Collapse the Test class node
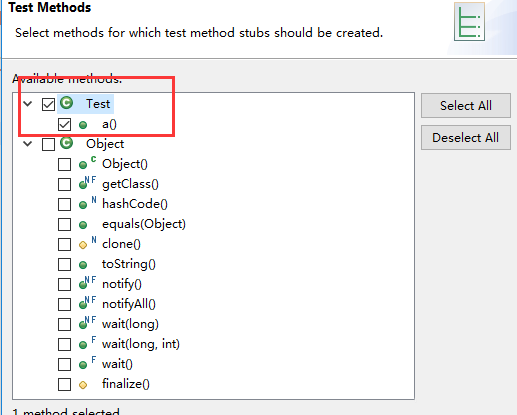Screen dimensions: 517x415 [28, 104]
